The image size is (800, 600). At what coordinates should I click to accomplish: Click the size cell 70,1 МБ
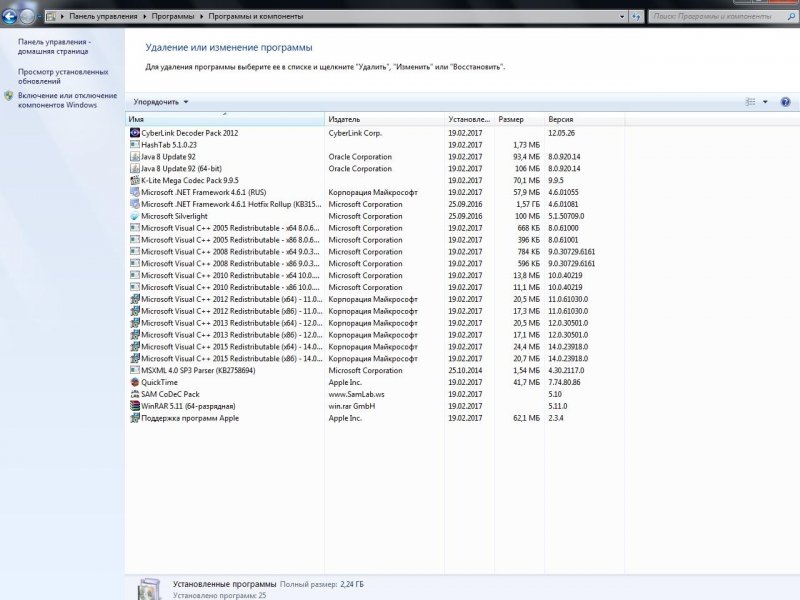pos(527,180)
